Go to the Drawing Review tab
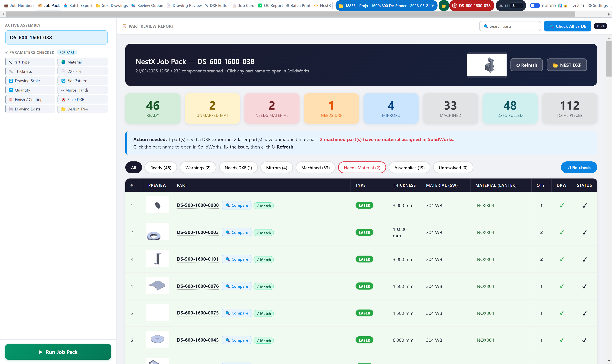612x364 pixels. (x=184, y=6)
